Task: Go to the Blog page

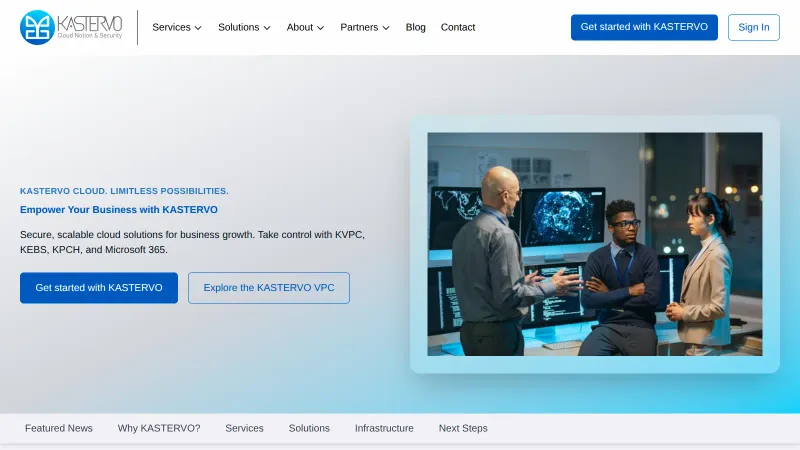Action: pos(415,27)
